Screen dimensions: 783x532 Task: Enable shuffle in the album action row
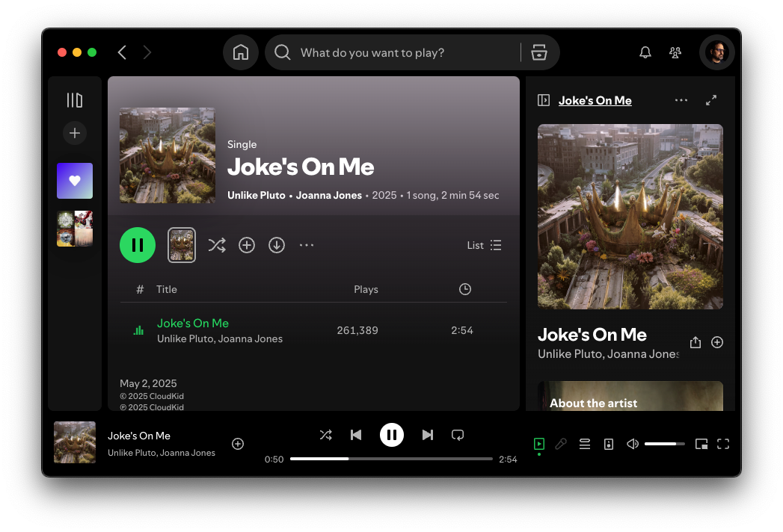click(x=217, y=245)
